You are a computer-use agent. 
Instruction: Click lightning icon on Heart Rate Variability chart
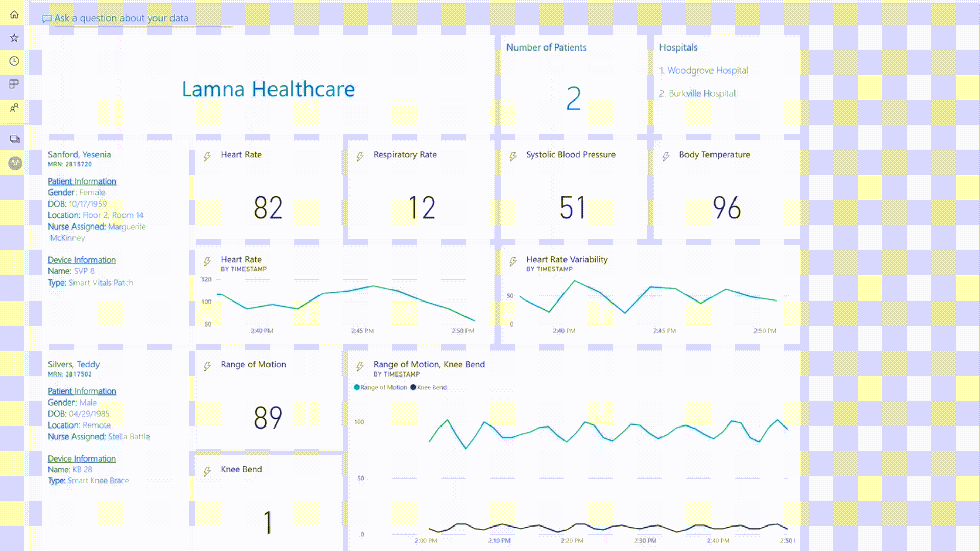(513, 262)
